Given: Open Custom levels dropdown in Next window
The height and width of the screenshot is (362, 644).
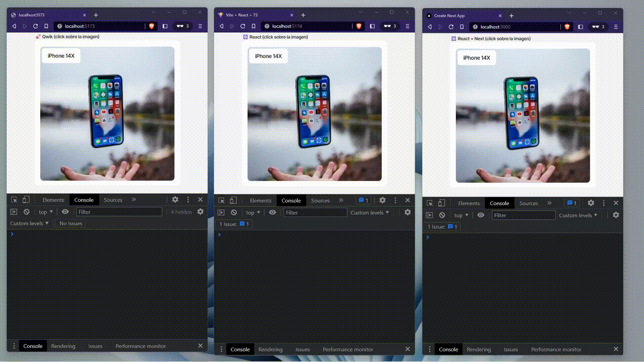Looking at the screenshot, I should [x=578, y=215].
